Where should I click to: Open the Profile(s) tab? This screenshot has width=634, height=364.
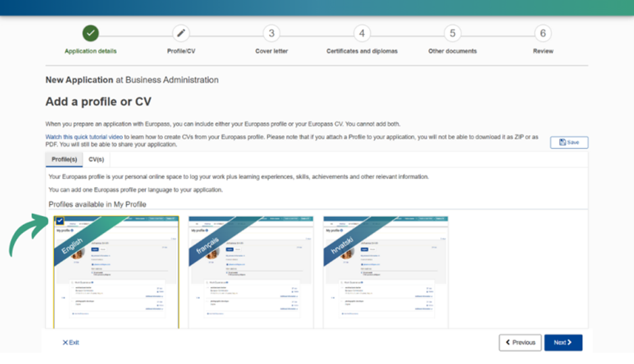click(x=64, y=159)
